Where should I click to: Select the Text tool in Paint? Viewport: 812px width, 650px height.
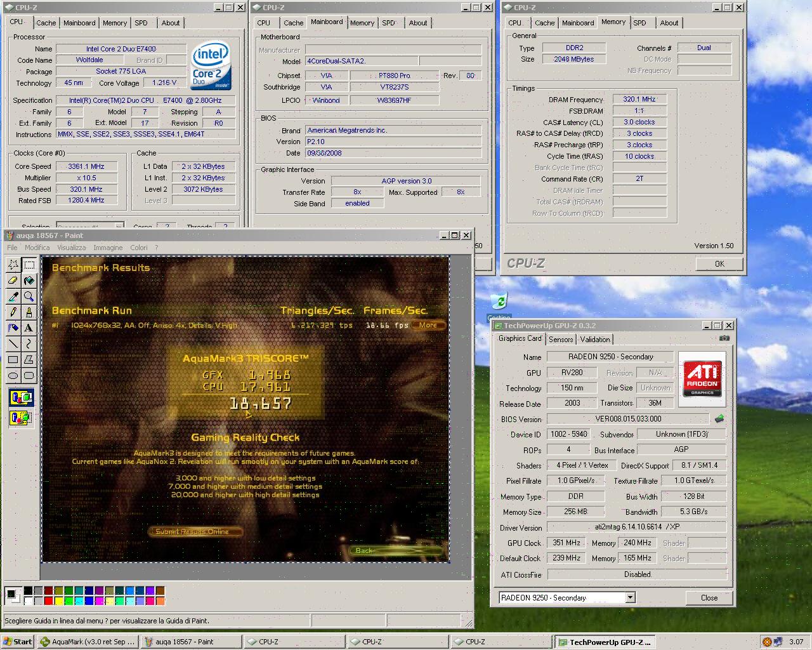tap(29, 328)
